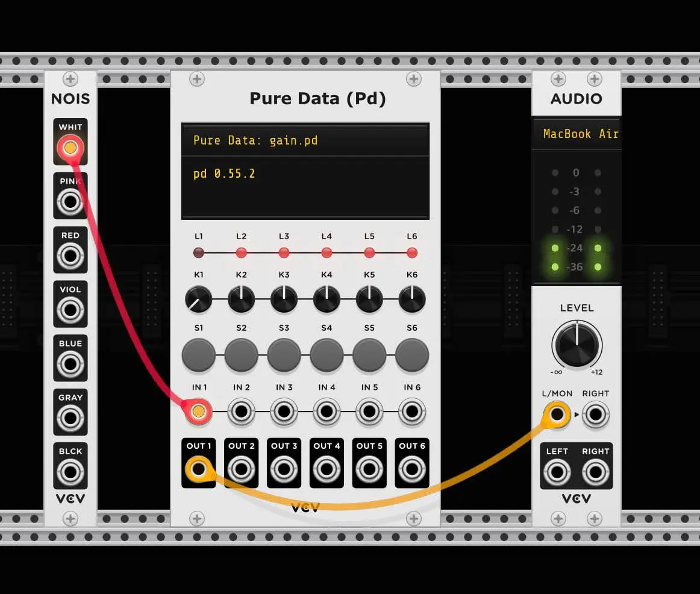Viewport: 700px width, 594px height.
Task: Click the K2 knob
Action: (241, 299)
